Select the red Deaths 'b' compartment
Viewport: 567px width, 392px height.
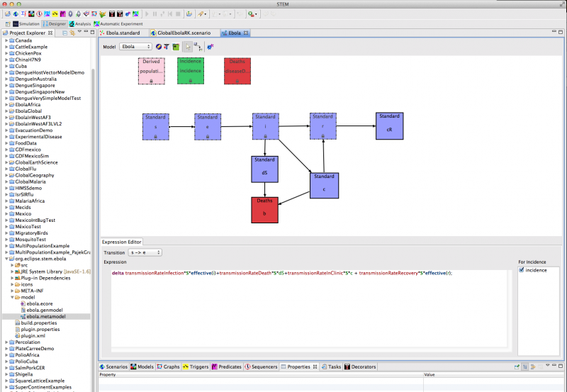pyautogui.click(x=264, y=210)
